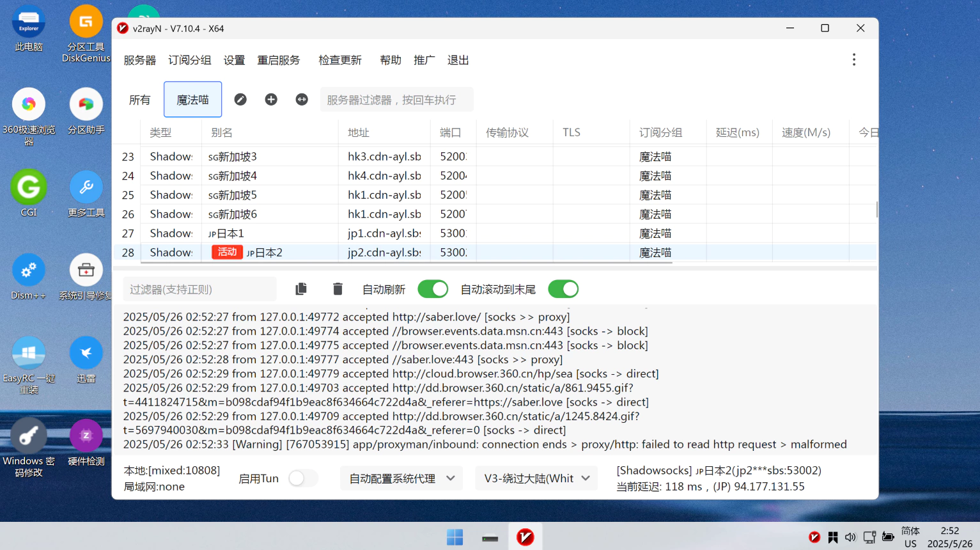Enable the 启用Tun switch
The width and height of the screenshot is (980, 550).
click(x=303, y=478)
